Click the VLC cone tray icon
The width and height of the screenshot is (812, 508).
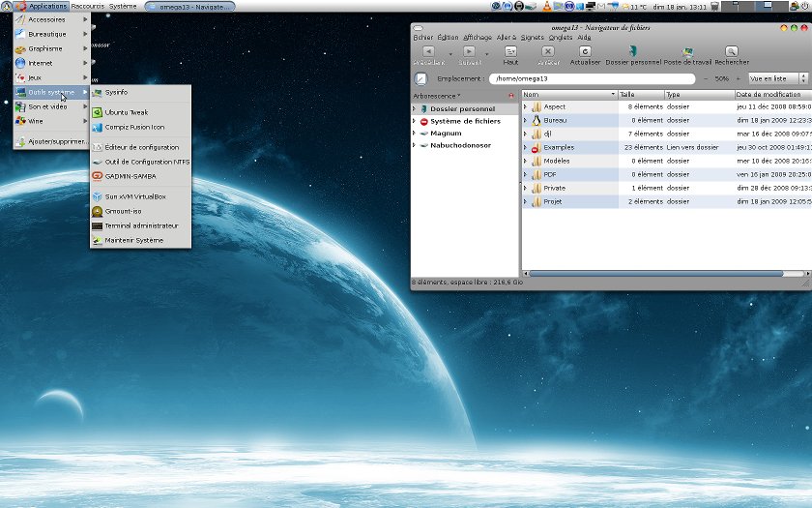point(547,6)
